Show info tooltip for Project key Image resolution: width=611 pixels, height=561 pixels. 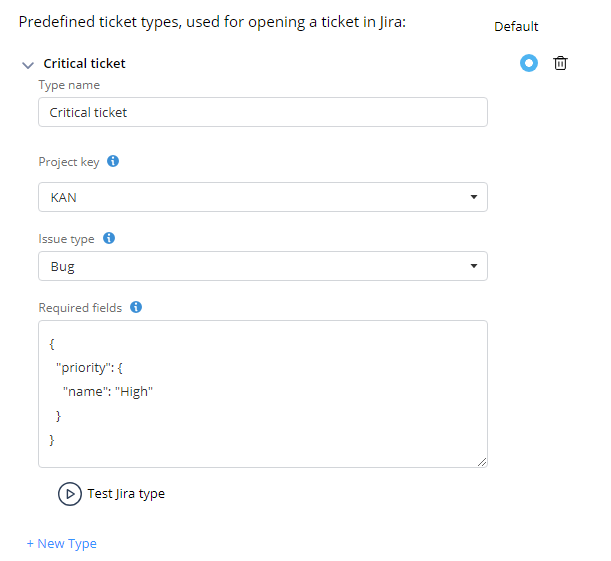[113, 161]
